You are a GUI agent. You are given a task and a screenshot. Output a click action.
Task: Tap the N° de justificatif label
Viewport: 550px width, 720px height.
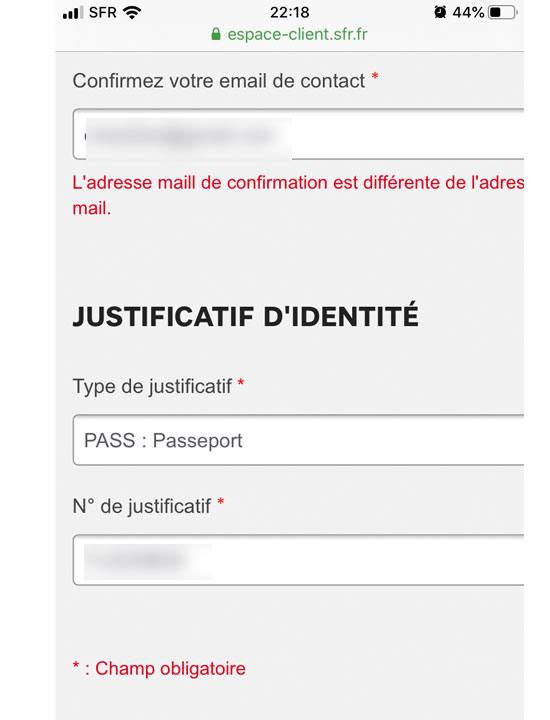tap(142, 506)
